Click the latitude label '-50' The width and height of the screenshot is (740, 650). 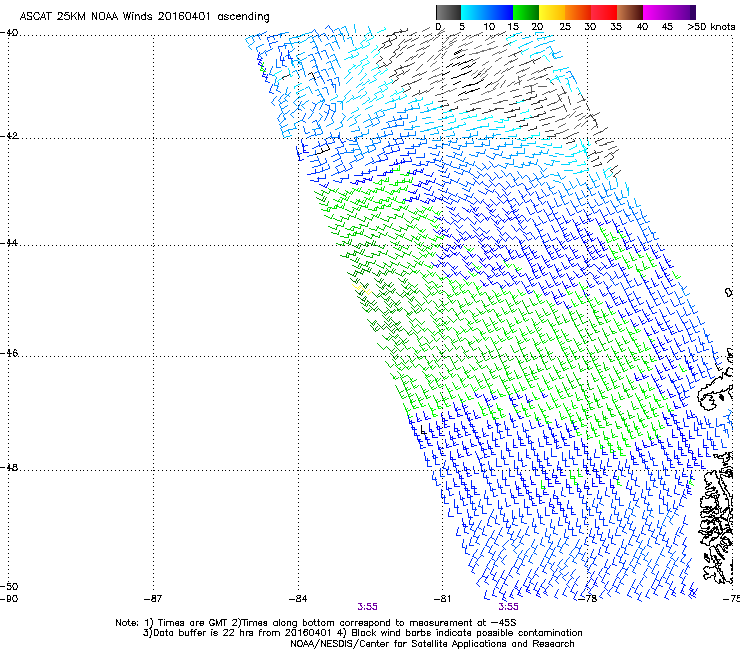pos(9,586)
